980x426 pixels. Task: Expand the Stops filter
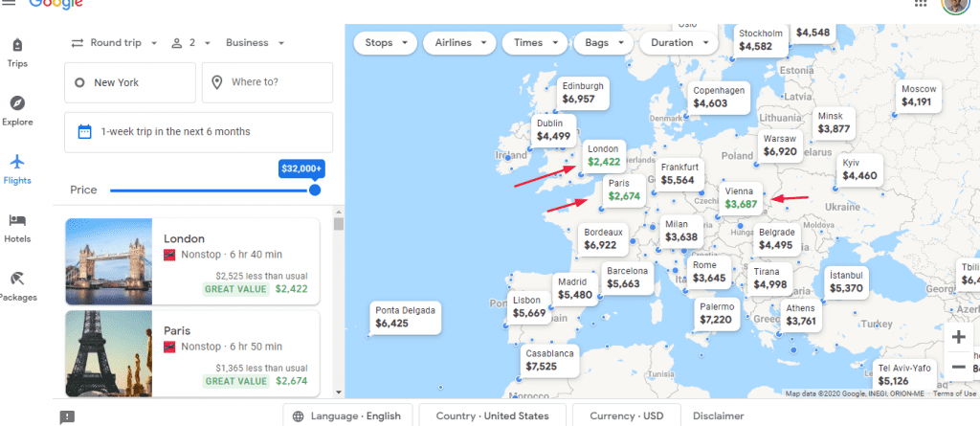tap(386, 42)
